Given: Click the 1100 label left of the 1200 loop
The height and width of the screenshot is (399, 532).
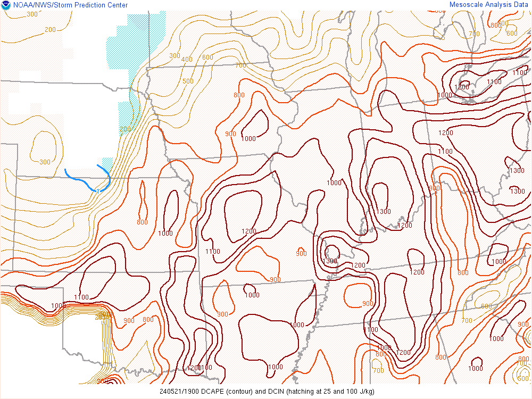Looking at the screenshot, I should pyautogui.click(x=212, y=252).
